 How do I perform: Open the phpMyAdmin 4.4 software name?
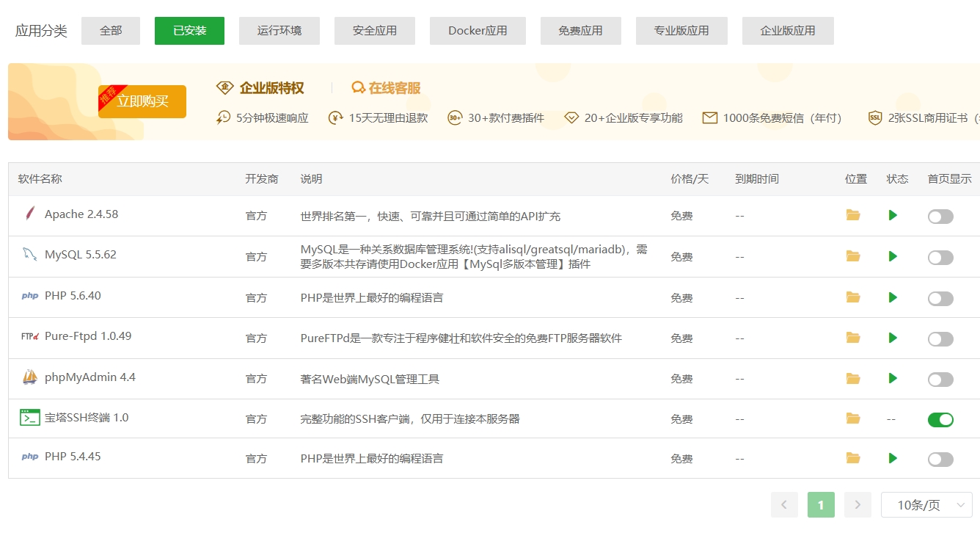pyautogui.click(x=90, y=377)
